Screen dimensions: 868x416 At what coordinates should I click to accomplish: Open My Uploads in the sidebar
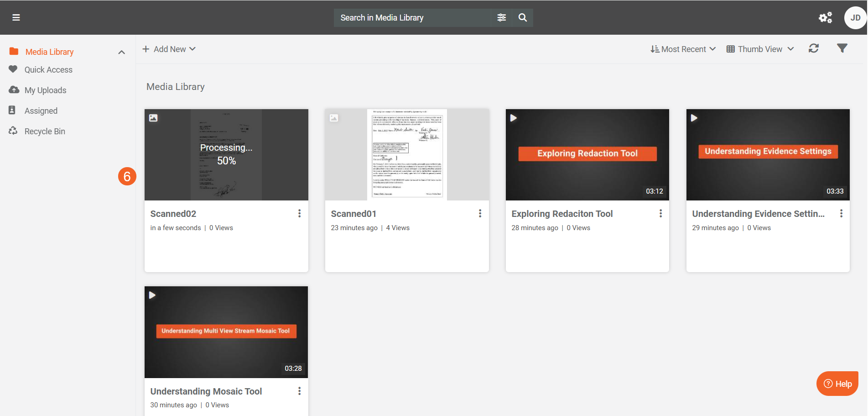[x=45, y=90]
